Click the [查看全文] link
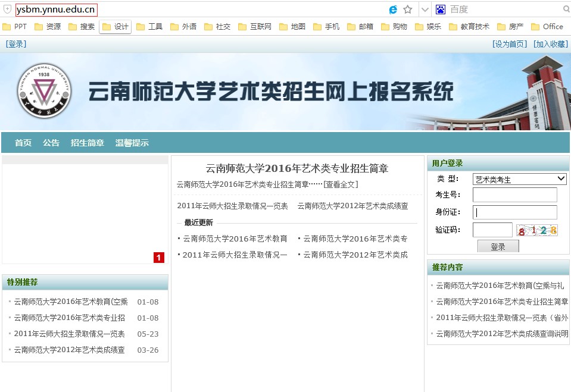The image size is (571, 392). pyautogui.click(x=341, y=184)
